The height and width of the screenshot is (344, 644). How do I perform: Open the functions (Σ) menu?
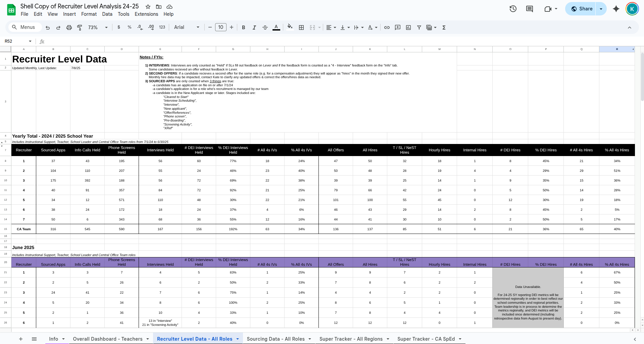443,27
